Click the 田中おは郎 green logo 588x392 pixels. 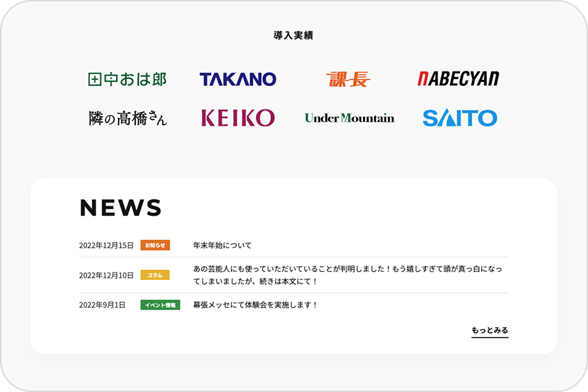point(127,79)
